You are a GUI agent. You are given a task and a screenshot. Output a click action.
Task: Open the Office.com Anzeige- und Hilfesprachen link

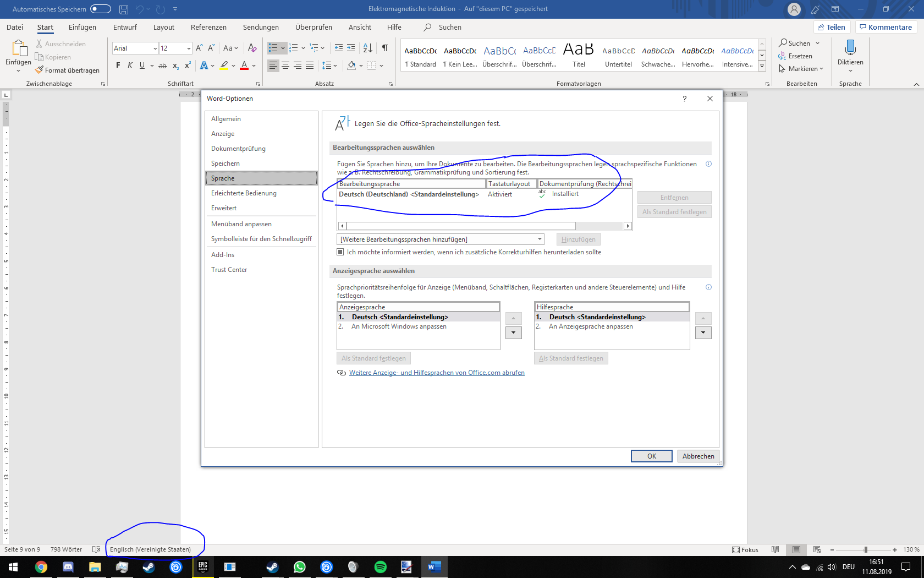(x=437, y=373)
